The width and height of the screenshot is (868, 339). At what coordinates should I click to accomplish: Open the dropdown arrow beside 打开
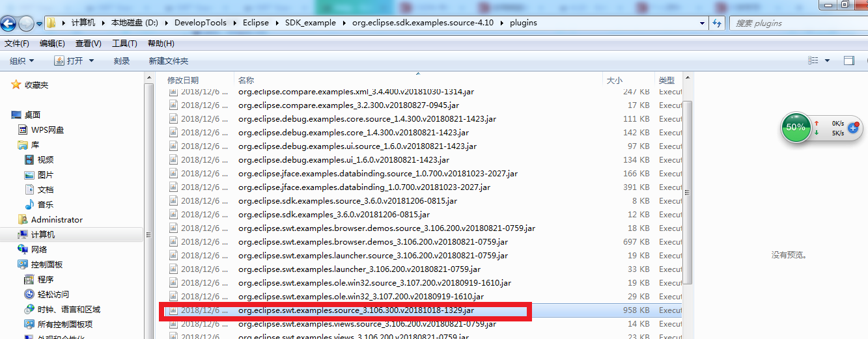(91, 61)
